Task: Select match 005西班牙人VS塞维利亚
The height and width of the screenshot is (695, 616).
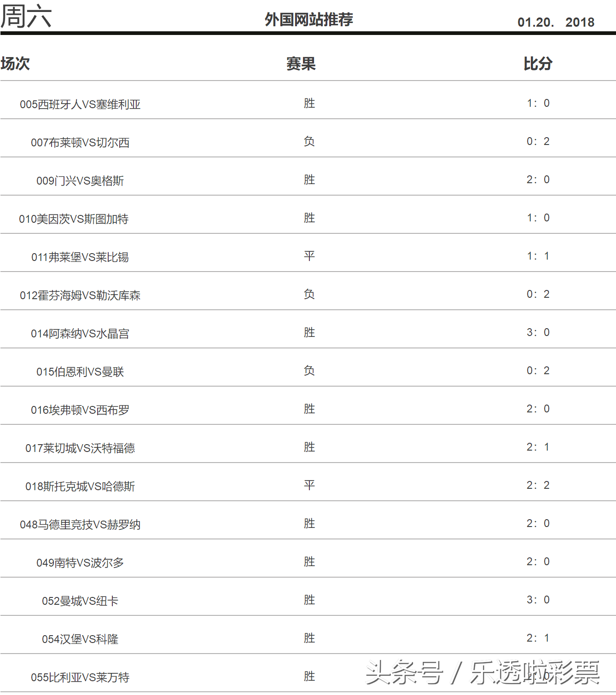Action: 80,104
